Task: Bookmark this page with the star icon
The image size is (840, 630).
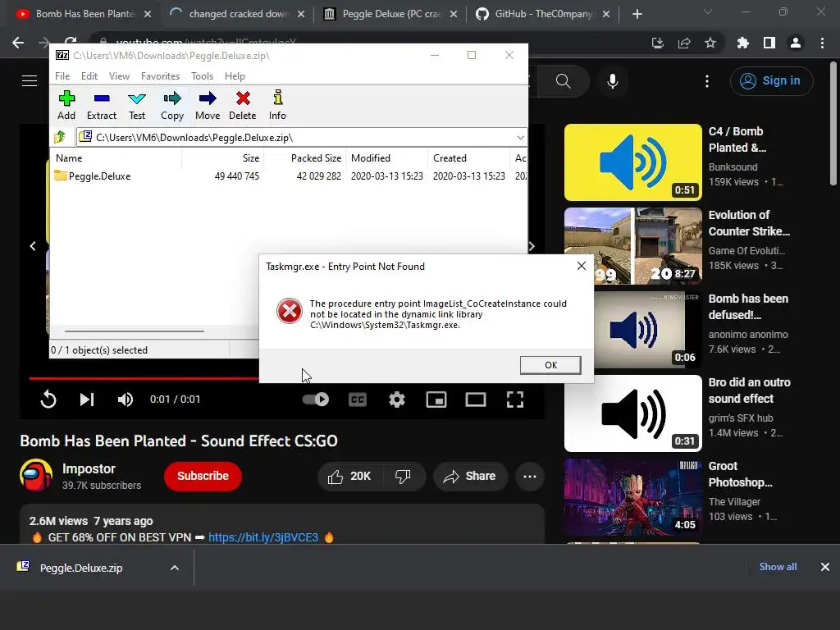Action: [x=710, y=43]
